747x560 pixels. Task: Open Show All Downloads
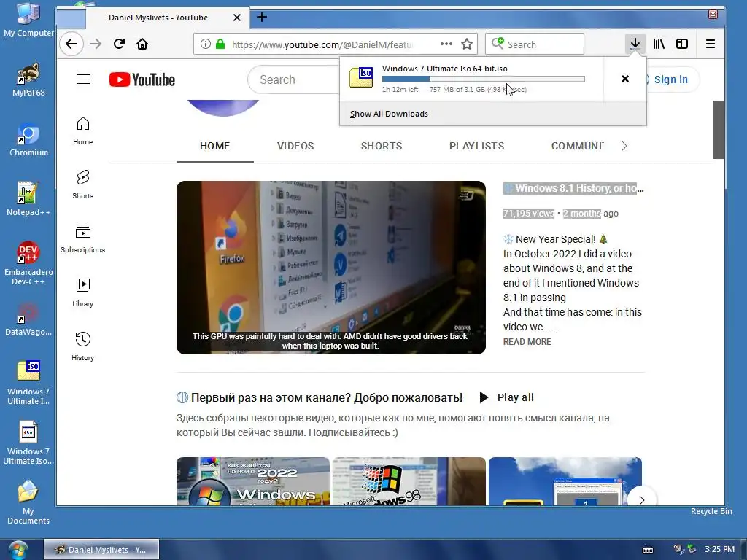coord(389,114)
